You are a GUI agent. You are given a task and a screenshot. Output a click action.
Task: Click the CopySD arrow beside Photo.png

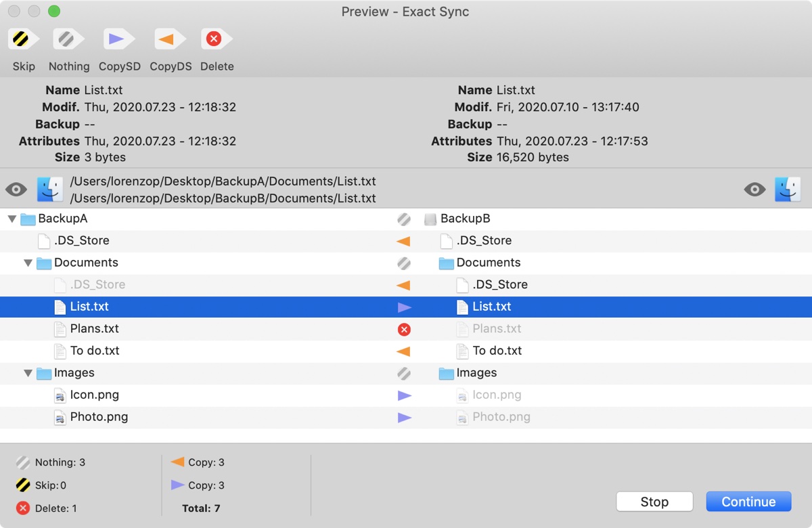pos(404,417)
